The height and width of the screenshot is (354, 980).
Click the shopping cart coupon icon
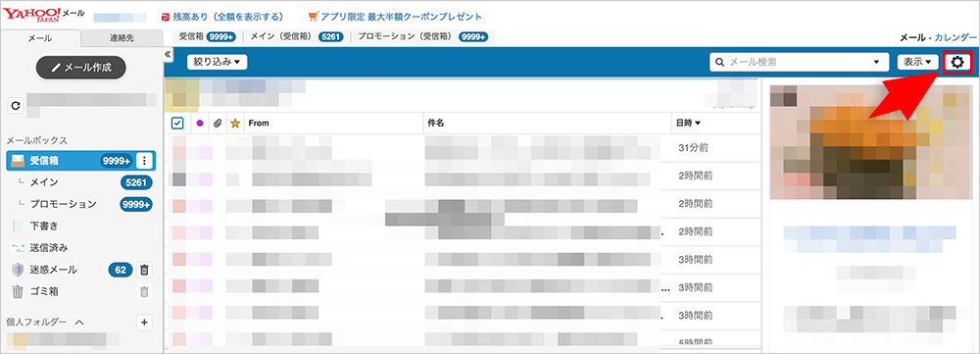click(314, 17)
